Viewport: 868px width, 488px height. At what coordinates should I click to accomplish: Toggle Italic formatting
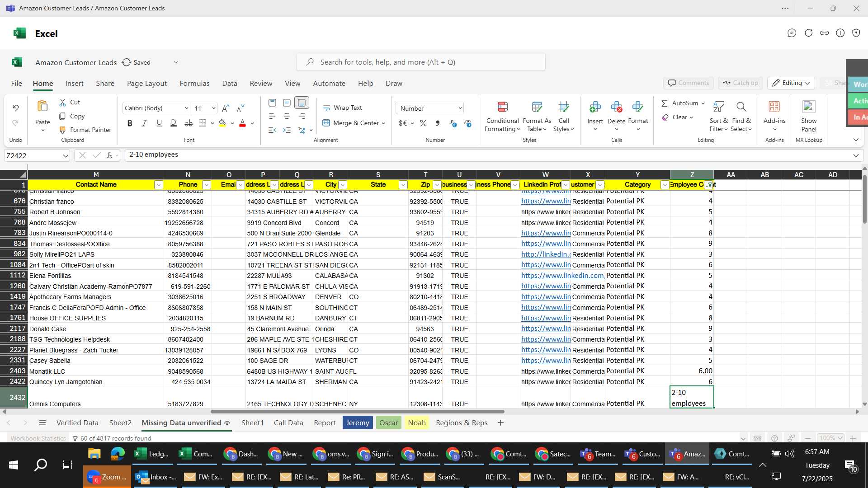click(144, 123)
